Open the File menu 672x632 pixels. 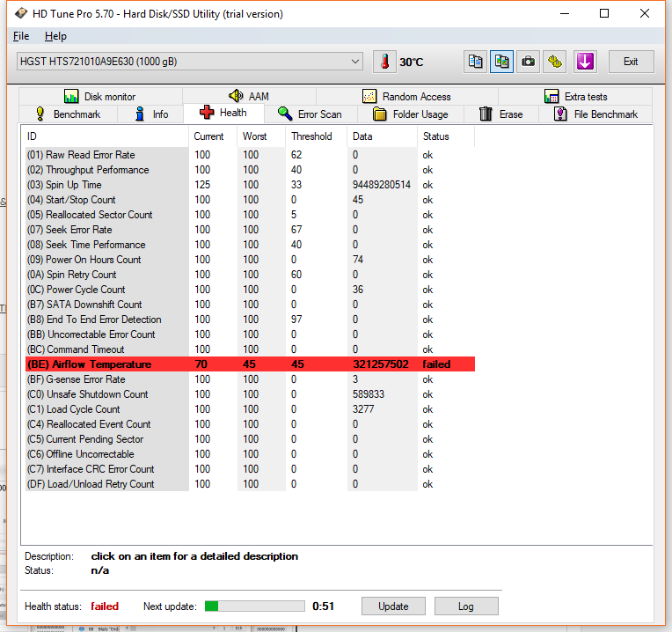pyautogui.click(x=21, y=36)
